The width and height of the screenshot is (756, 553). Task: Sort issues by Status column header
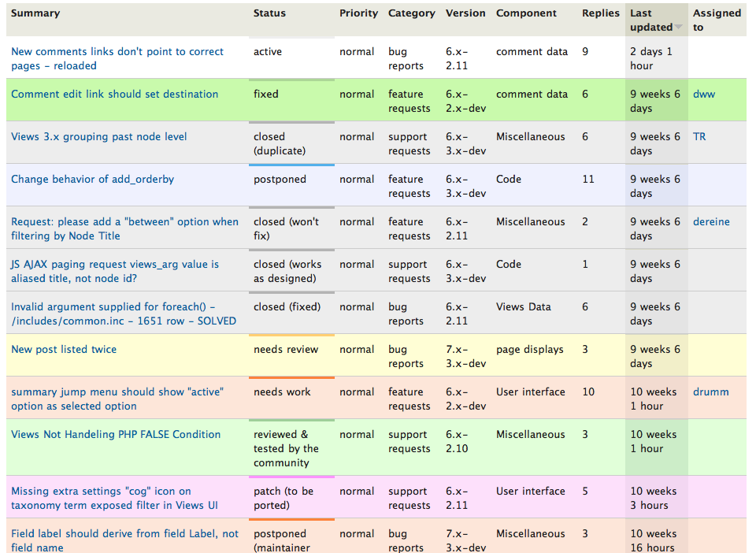click(269, 13)
